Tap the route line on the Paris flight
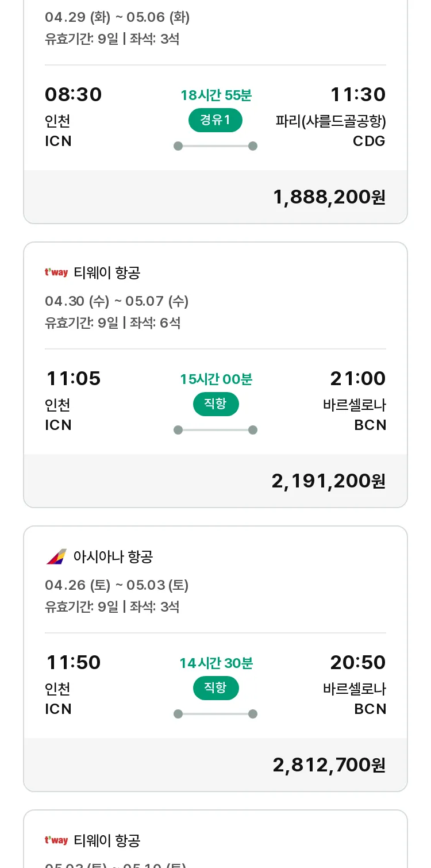The image size is (431, 868). (215, 146)
